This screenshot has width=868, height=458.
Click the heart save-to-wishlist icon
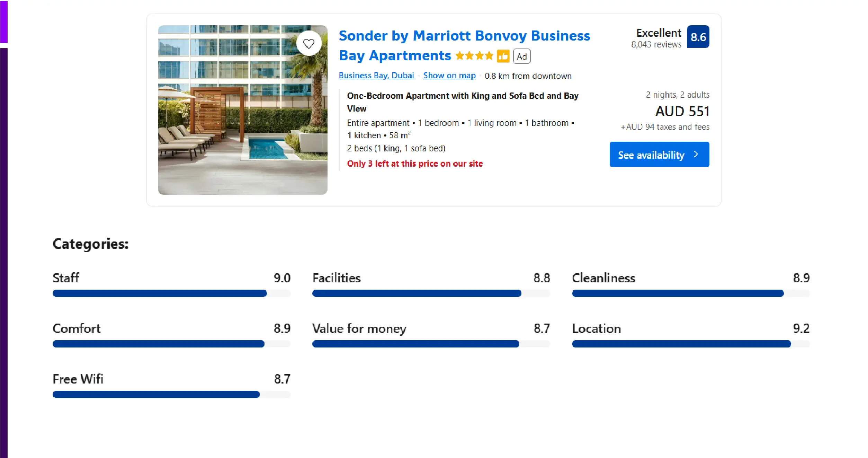[x=308, y=43]
